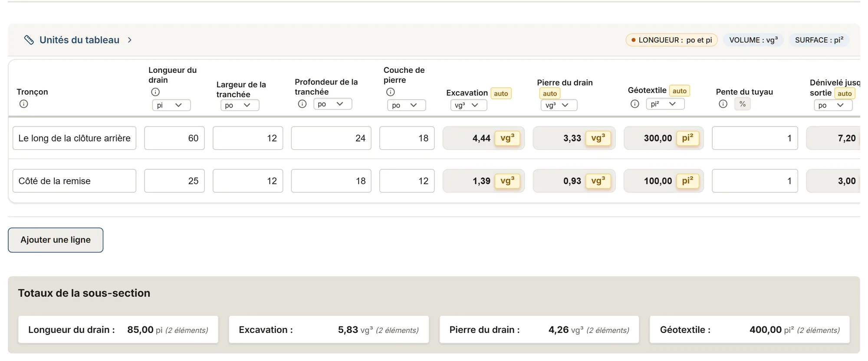Viewport: 868px width, 361px height.
Task: Click the drain stone value 3,33
Action: coord(572,138)
